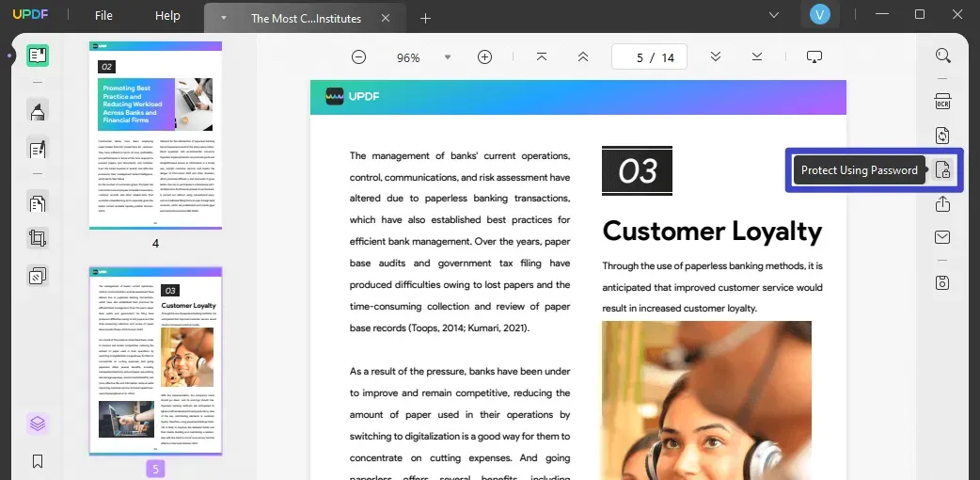980x480 pixels.
Task: Toggle the layers panel icon
Action: [38, 424]
